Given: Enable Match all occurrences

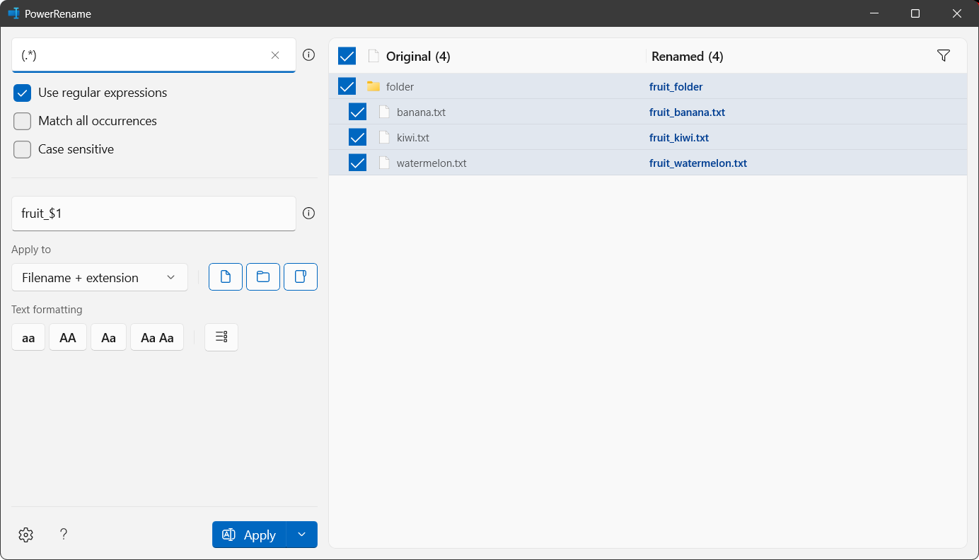Looking at the screenshot, I should coord(22,121).
